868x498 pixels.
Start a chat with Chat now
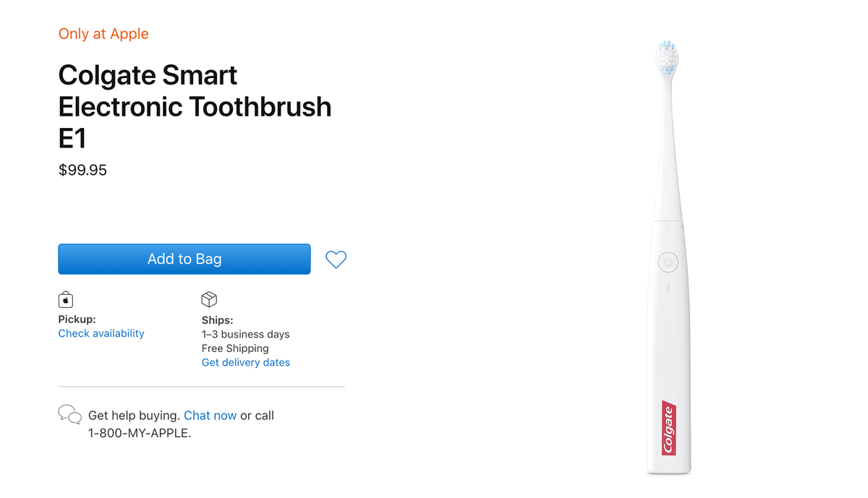pos(210,415)
